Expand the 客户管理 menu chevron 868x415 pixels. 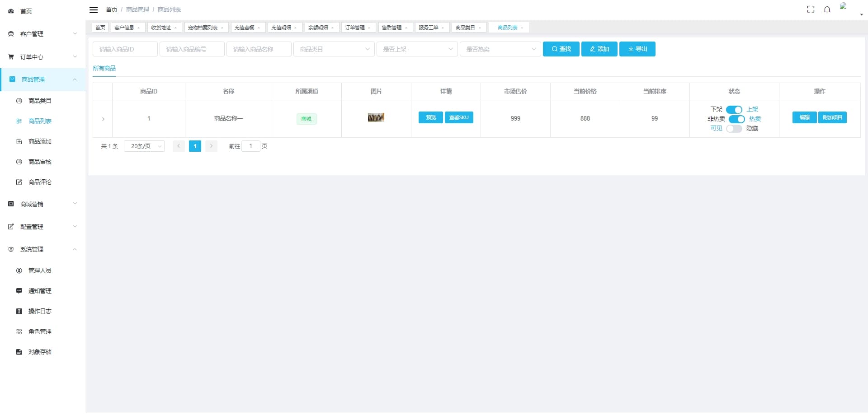point(75,33)
